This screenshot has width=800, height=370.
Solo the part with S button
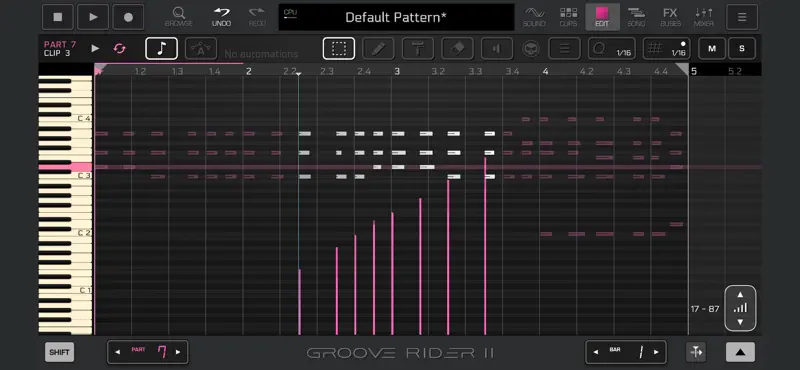(742, 48)
